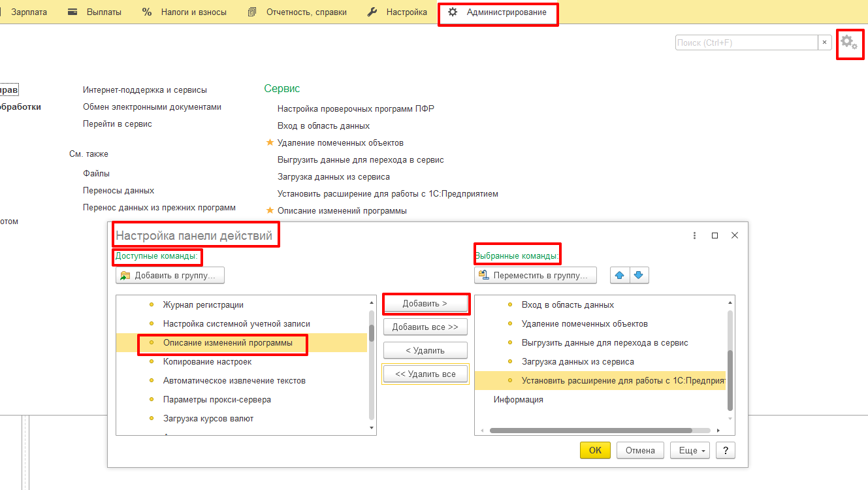The image size is (868, 490).
Task: Click the gear settings icon near search
Action: click(848, 42)
